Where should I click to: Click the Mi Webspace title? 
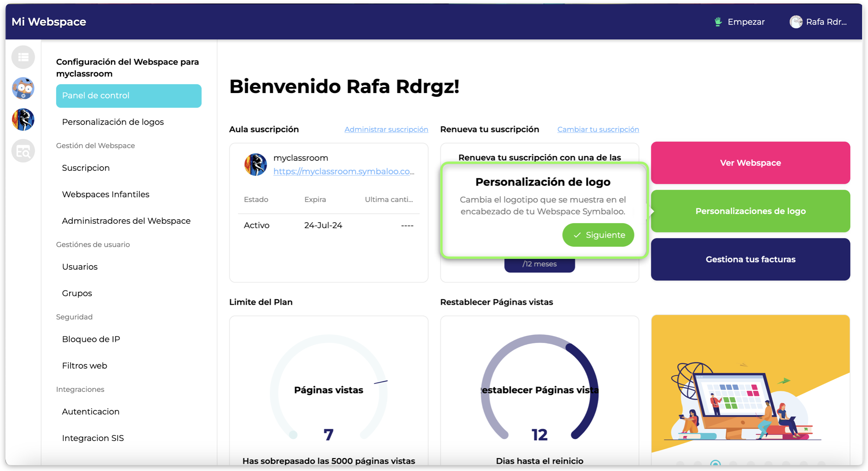coord(49,22)
